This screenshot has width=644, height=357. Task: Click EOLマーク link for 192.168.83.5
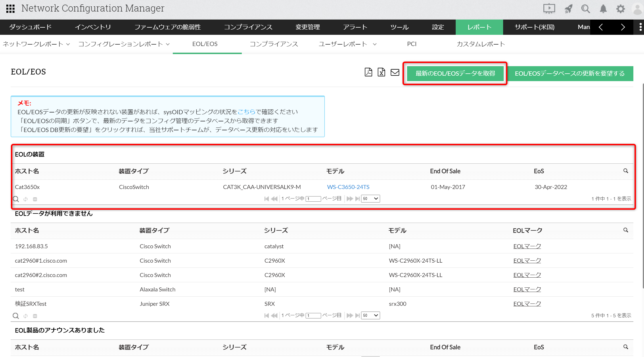pos(527,246)
